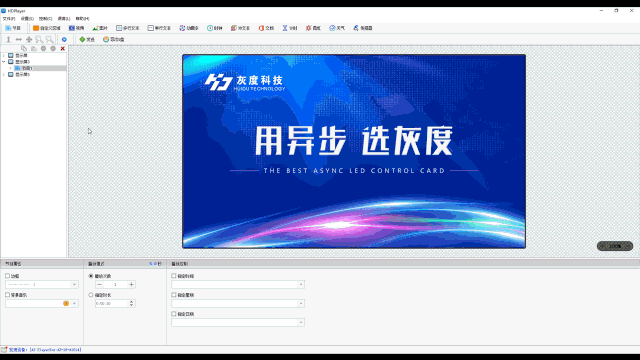Start preview with the blue play icon

[x=64, y=39]
